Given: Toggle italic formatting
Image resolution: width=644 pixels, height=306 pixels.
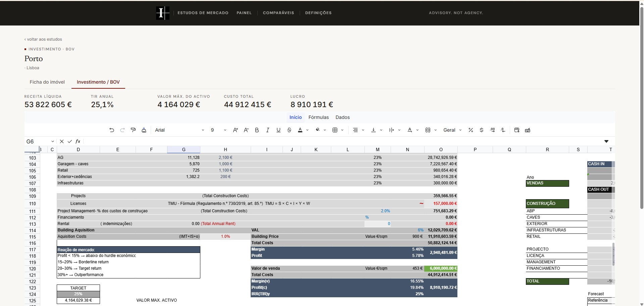Looking at the screenshot, I should pyautogui.click(x=267, y=130).
